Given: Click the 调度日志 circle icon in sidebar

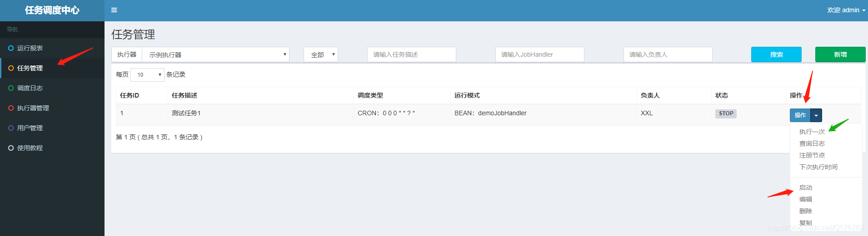Looking at the screenshot, I should [11, 88].
